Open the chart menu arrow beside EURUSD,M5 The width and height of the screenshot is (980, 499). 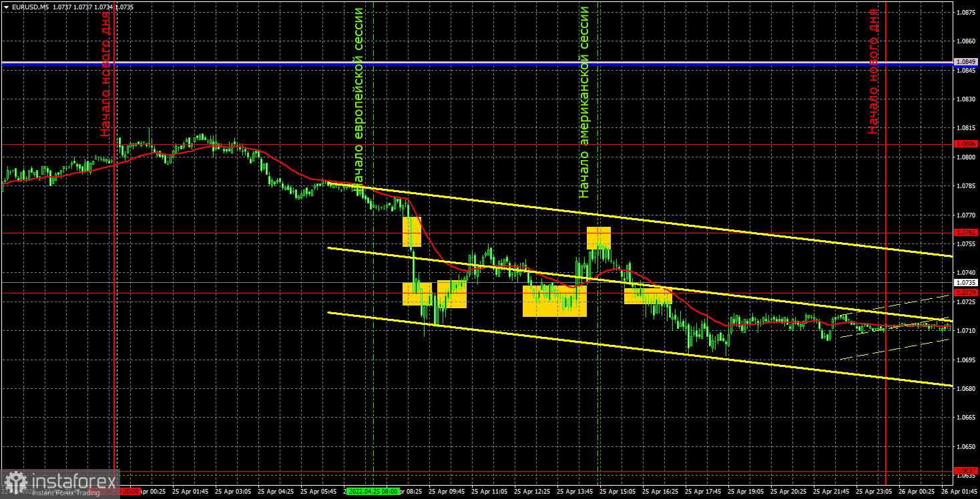click(x=6, y=6)
